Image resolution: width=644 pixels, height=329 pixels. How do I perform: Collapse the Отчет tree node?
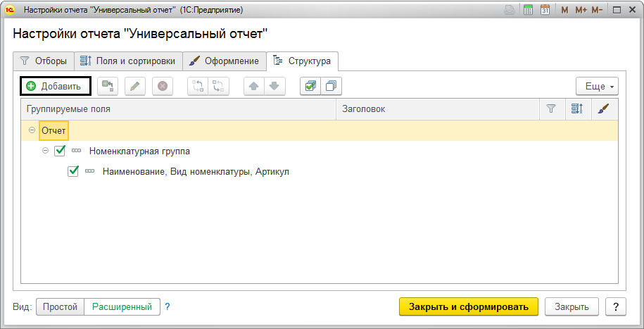click(32, 131)
